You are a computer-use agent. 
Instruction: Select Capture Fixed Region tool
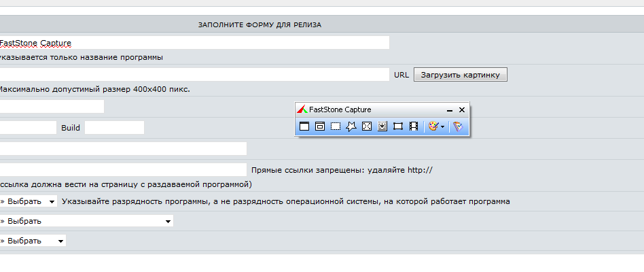pos(398,126)
